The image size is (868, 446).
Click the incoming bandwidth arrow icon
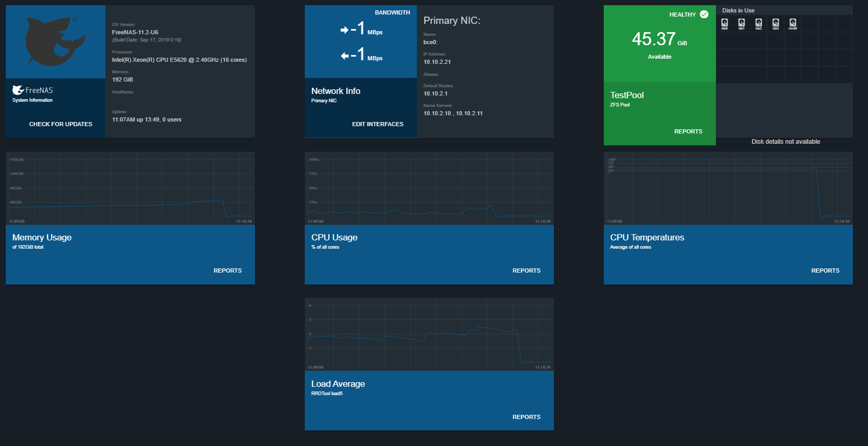click(345, 30)
